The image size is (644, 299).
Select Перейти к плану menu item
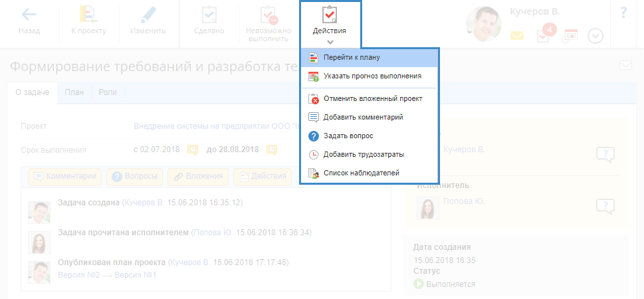[370, 58]
